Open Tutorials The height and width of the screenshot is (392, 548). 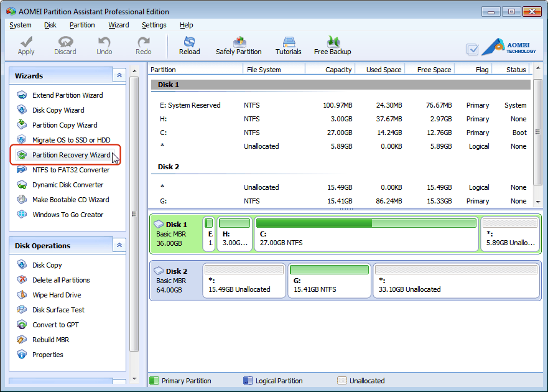pyautogui.click(x=288, y=45)
